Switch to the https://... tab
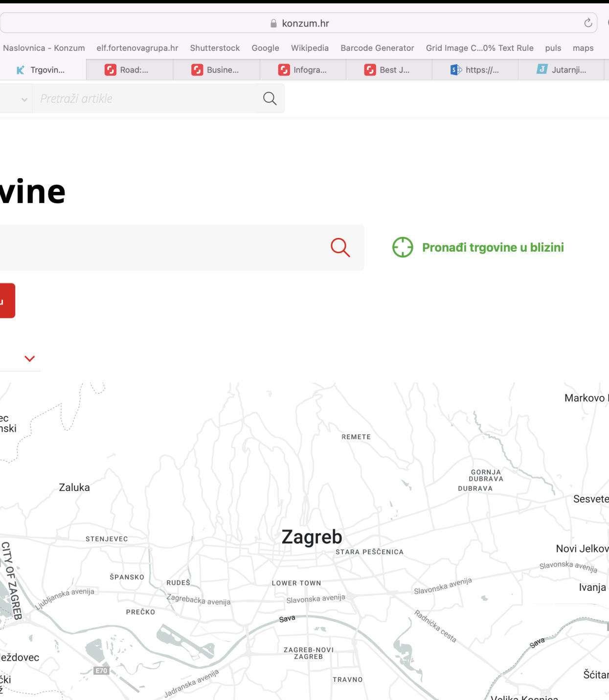Screen dimensions: 609x700 475,70
